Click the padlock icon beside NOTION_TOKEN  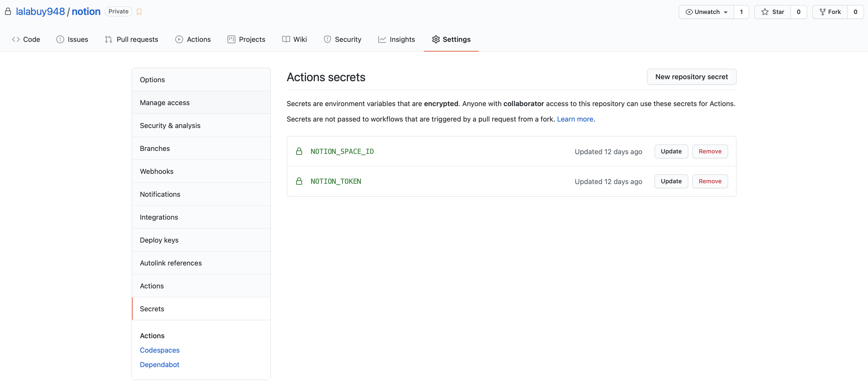coord(299,181)
